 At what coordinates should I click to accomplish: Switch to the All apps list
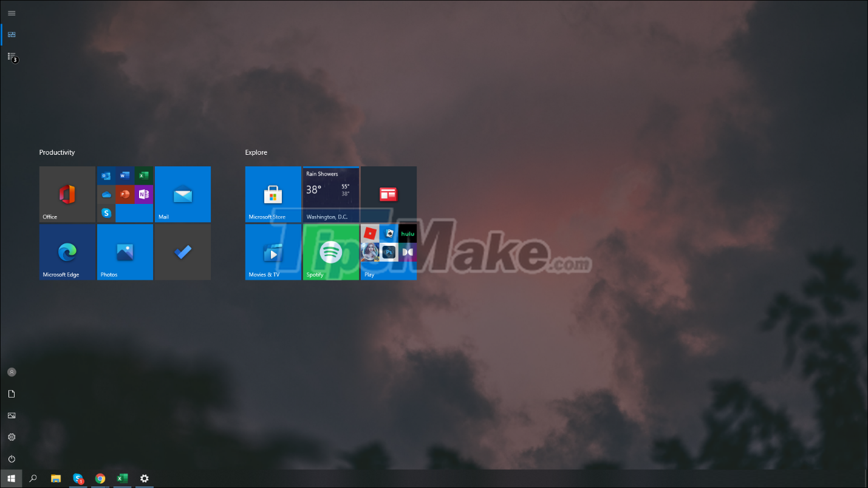coord(11,56)
